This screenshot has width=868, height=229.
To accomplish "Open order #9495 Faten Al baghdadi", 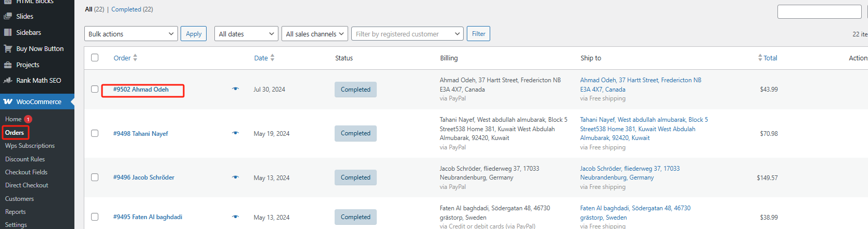I will (148, 217).
